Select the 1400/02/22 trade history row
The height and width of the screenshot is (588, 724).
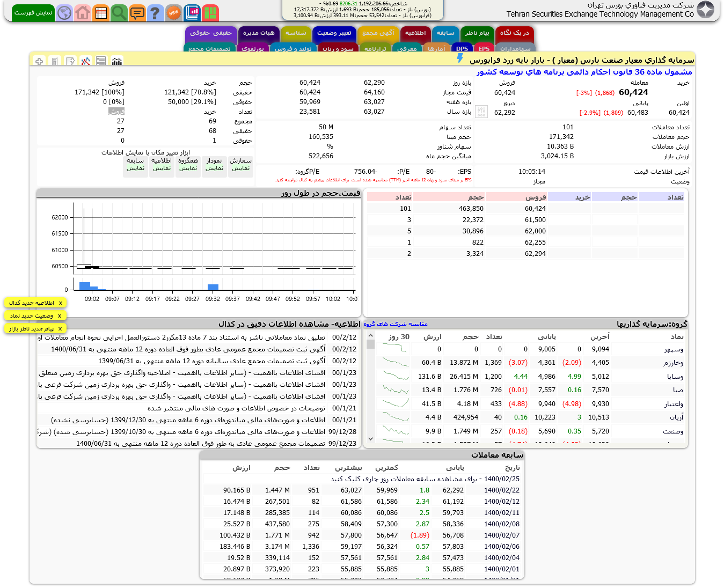tap(362, 490)
